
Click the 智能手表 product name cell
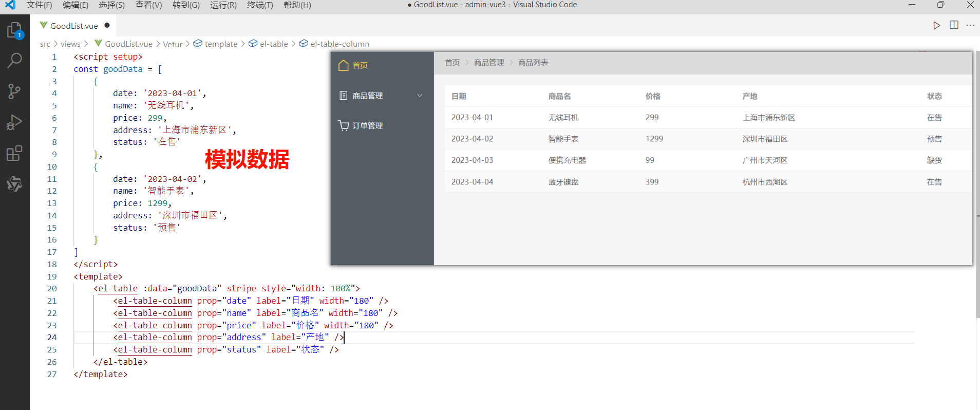pyautogui.click(x=563, y=139)
